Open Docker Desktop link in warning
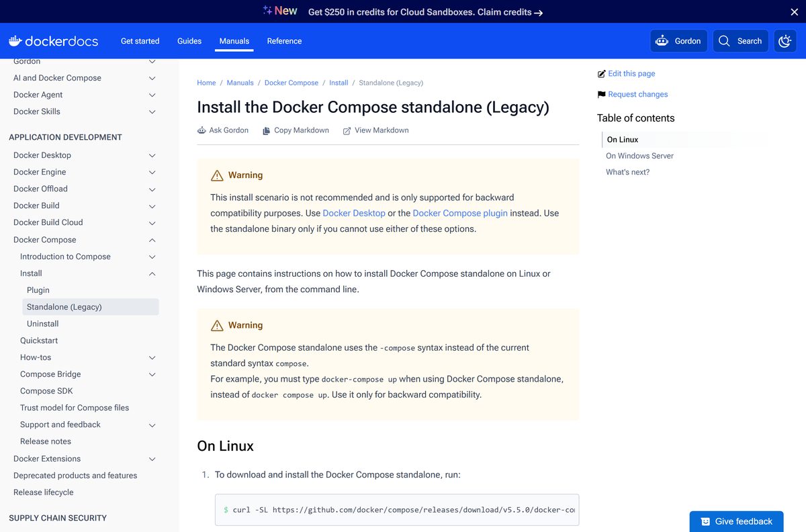This screenshot has height=532, width=806. 354,213
